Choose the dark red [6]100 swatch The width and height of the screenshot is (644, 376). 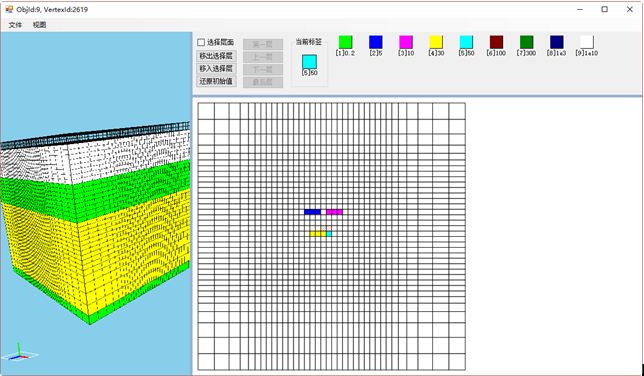[496, 42]
